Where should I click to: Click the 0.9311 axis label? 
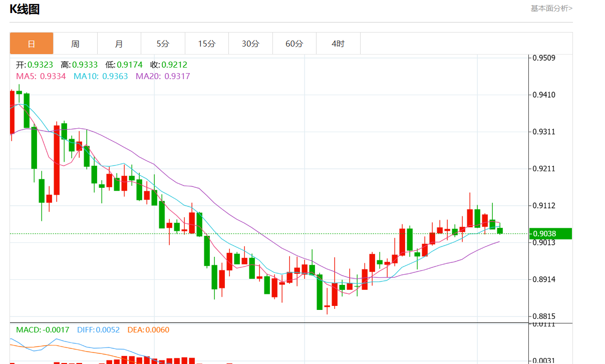pos(545,132)
